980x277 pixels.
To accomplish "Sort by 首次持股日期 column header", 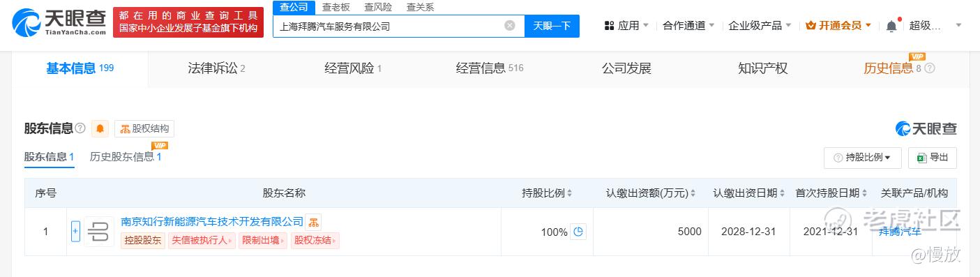I will click(x=831, y=193).
